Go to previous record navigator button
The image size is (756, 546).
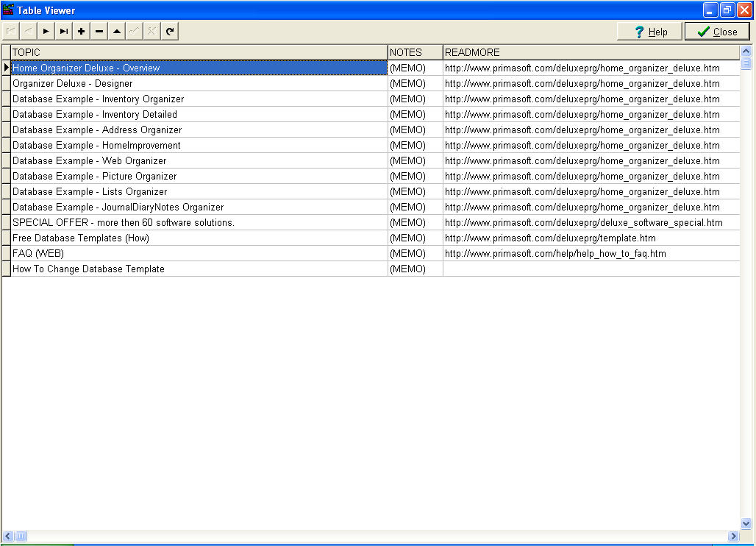[x=29, y=32]
